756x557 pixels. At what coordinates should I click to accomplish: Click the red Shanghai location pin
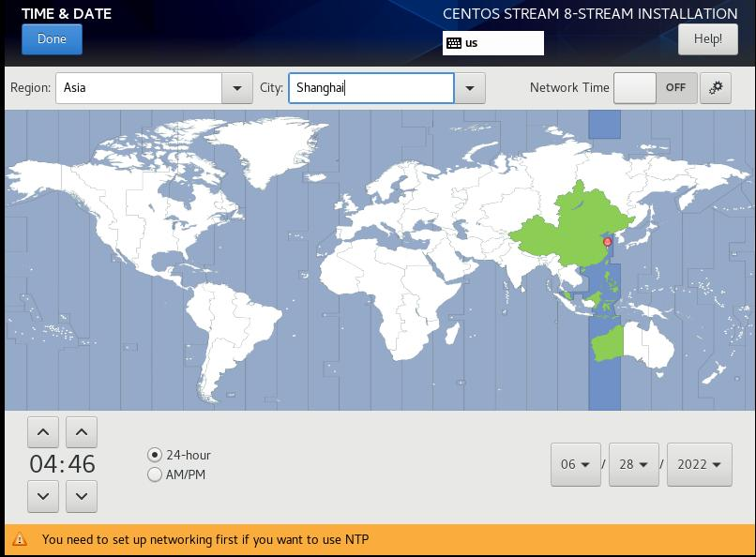point(608,242)
